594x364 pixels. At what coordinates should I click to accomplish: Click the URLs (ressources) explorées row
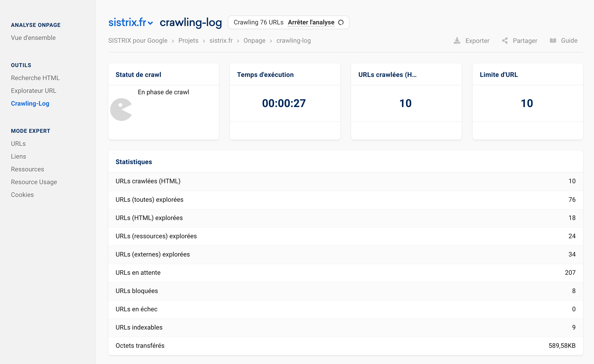click(345, 236)
